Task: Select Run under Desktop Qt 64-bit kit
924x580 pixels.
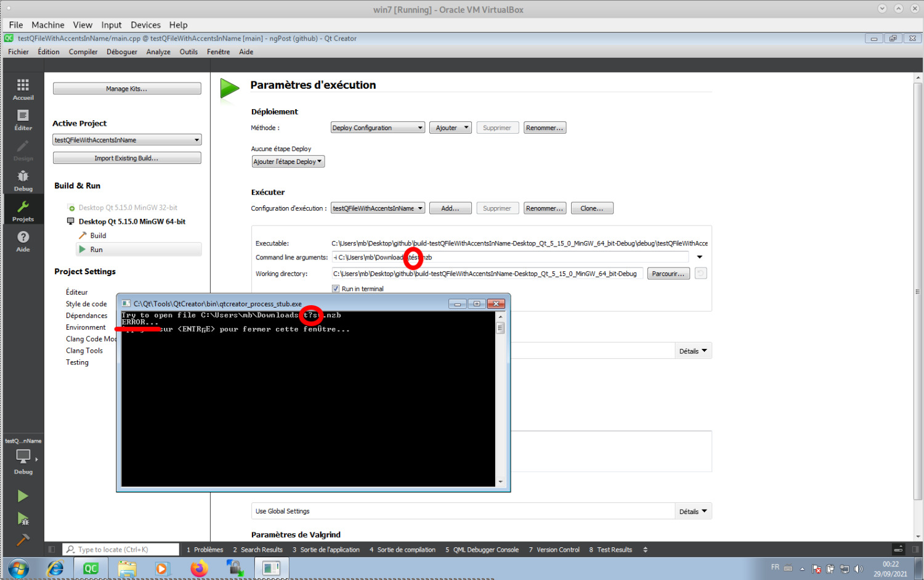Action: coord(139,250)
